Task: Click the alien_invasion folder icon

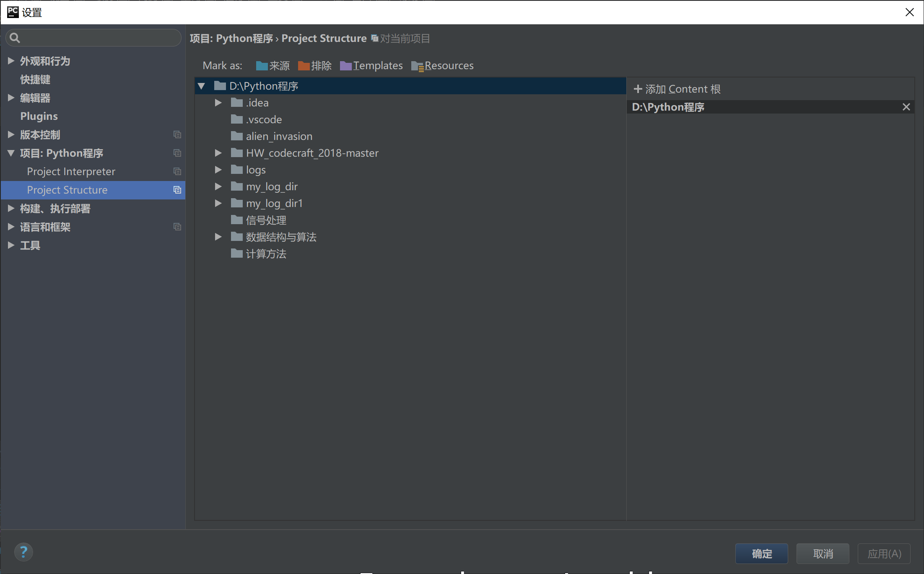Action: (237, 136)
